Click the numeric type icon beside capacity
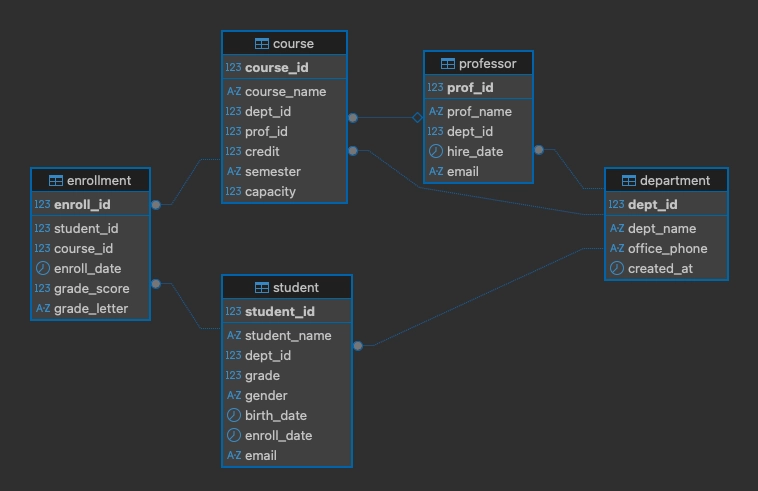The height and width of the screenshot is (491, 758). point(233,191)
